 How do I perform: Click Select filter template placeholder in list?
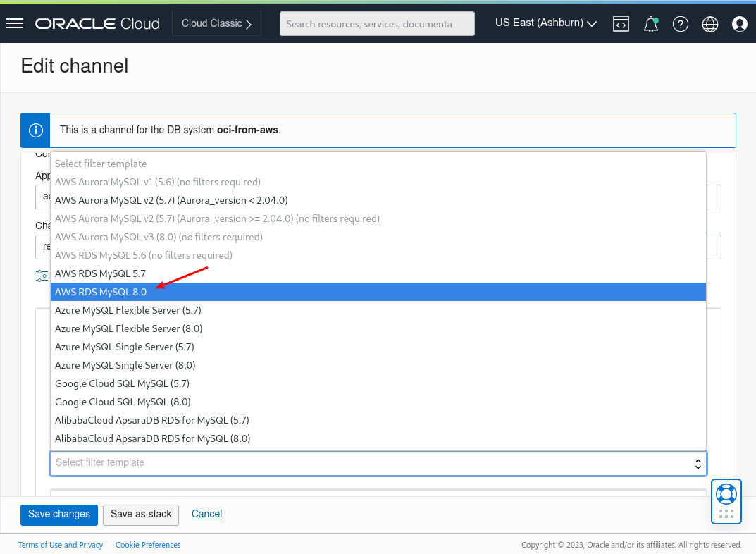[x=378, y=164]
